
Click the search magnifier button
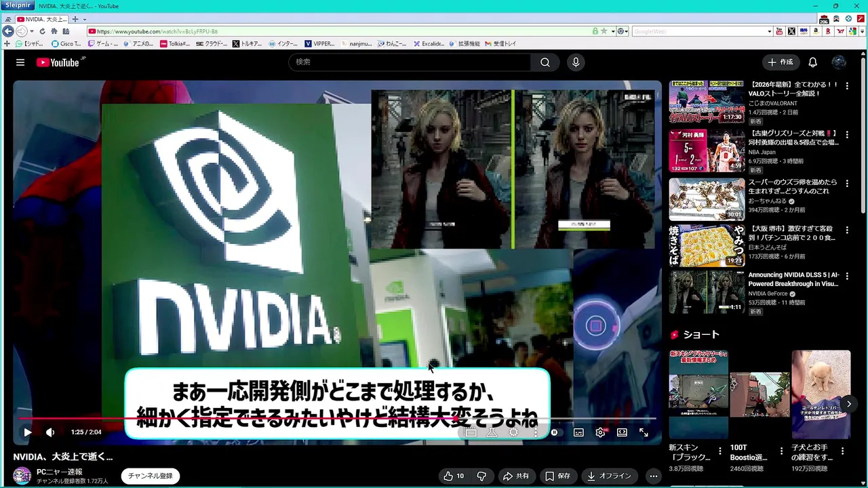[x=545, y=62]
